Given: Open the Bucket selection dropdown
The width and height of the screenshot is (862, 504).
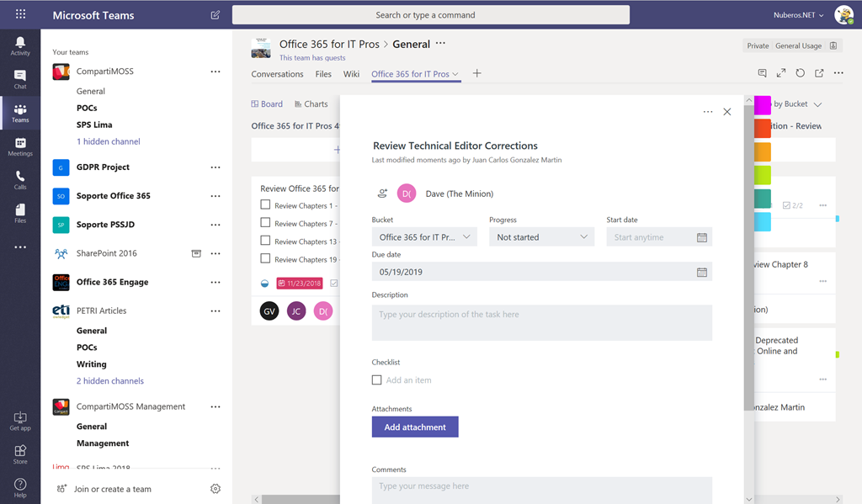Looking at the screenshot, I should [423, 236].
